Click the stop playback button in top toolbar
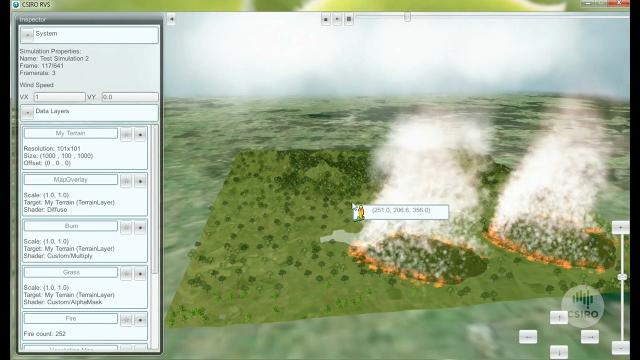640x360 pixels. click(x=326, y=19)
